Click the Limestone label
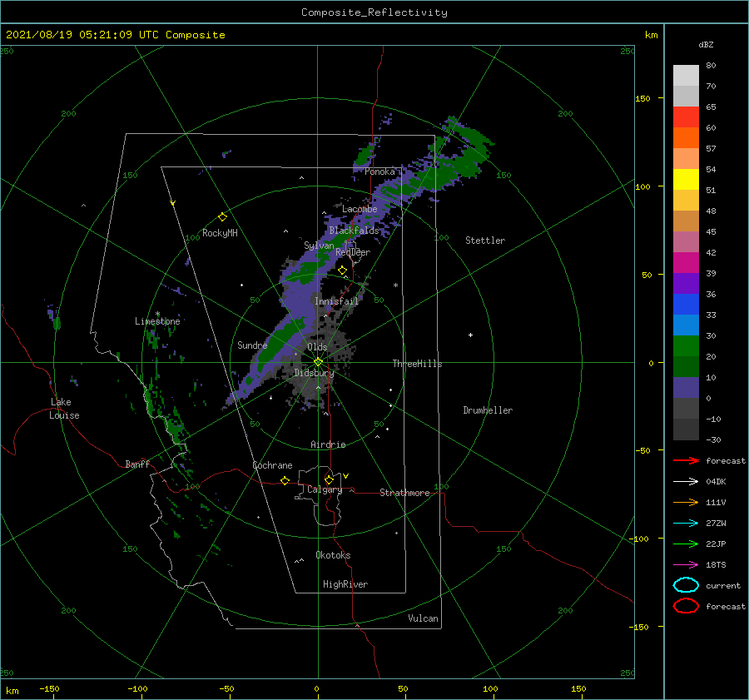This screenshot has height=700, width=749. [x=157, y=321]
